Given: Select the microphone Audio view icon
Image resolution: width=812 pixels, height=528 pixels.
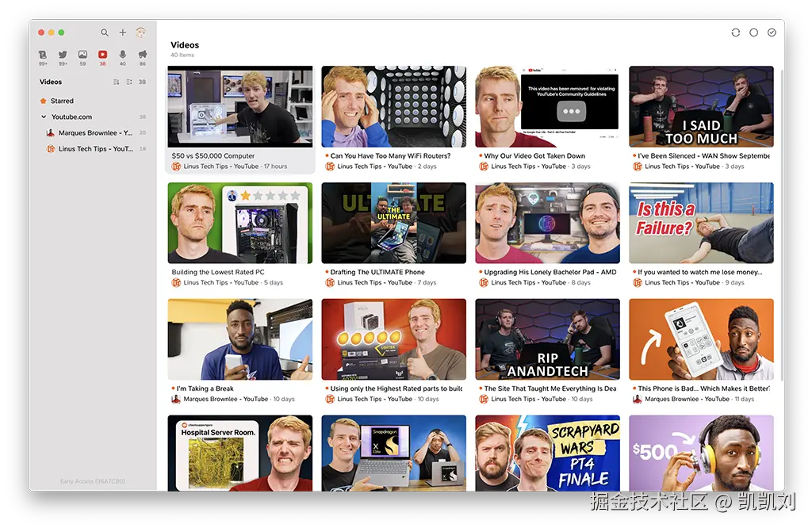Looking at the screenshot, I should click(122, 55).
